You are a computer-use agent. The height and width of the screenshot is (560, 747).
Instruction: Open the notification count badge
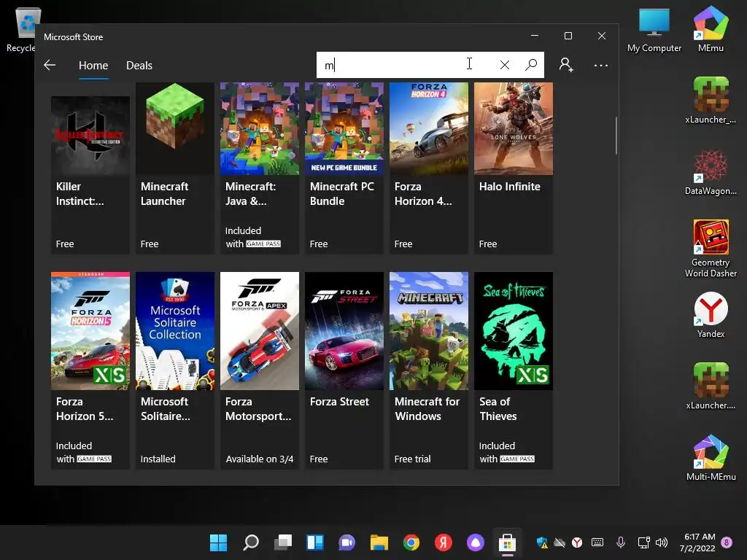727,542
